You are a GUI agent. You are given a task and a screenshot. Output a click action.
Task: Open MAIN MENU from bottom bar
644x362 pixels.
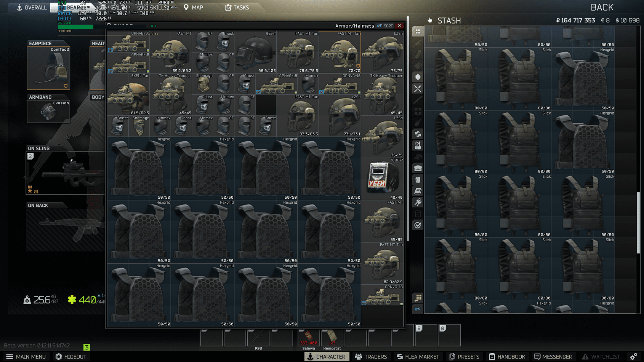click(x=26, y=357)
